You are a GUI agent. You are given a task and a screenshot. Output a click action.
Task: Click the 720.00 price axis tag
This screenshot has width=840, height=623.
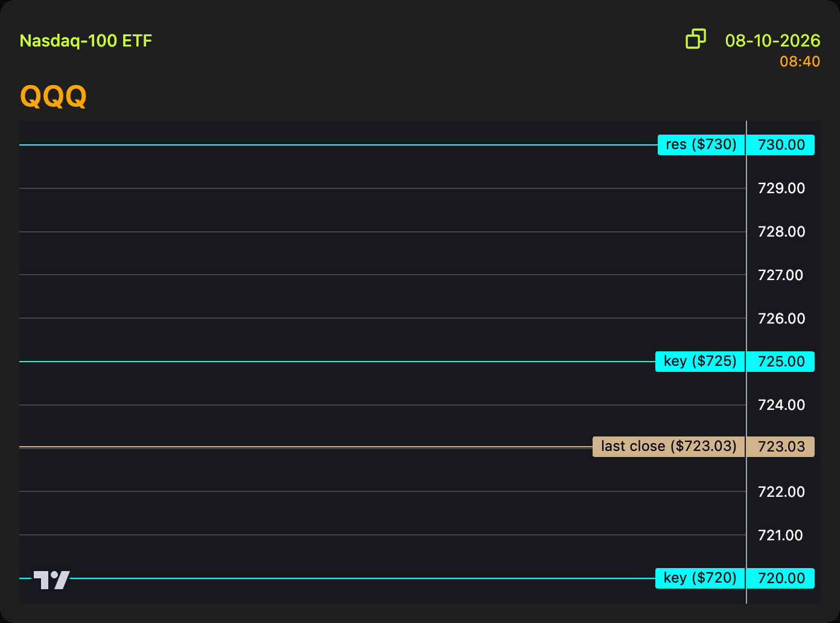(781, 578)
